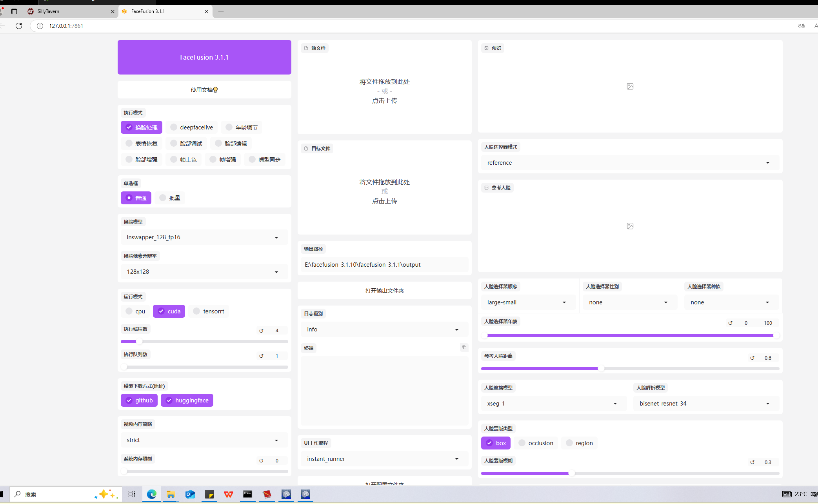This screenshot has height=504, width=818.
Task: Open the weather widget showing 23°C
Action: pos(799,494)
